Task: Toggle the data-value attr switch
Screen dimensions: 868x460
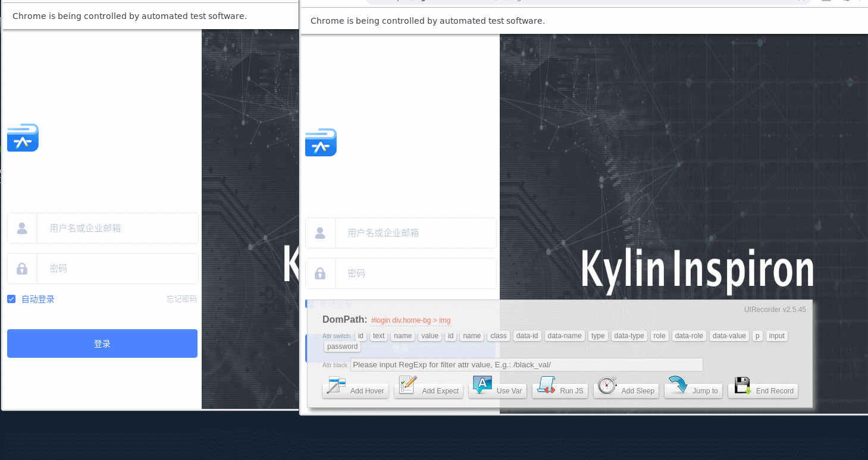Action: click(x=729, y=336)
